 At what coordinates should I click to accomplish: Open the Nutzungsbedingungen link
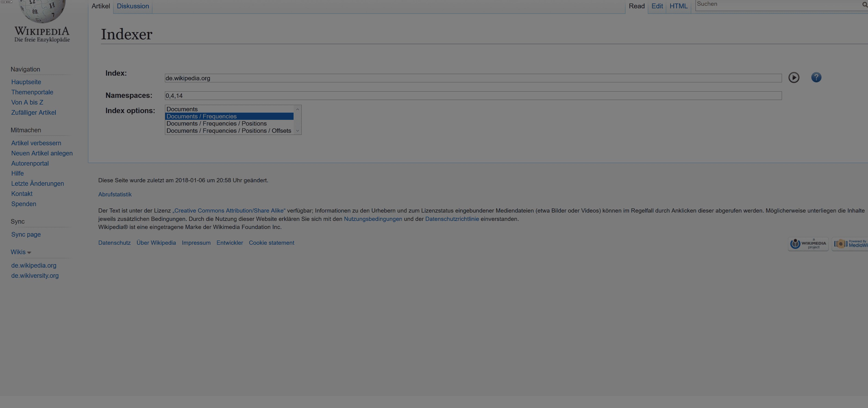373,219
